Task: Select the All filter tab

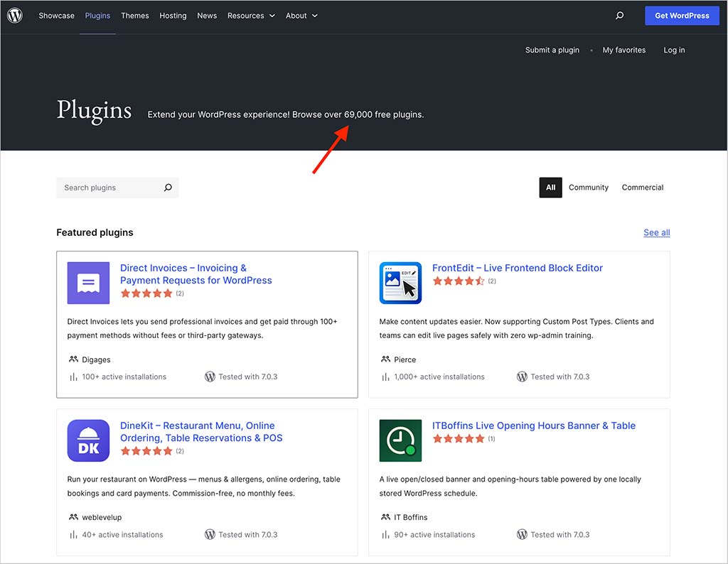Action: coord(551,188)
